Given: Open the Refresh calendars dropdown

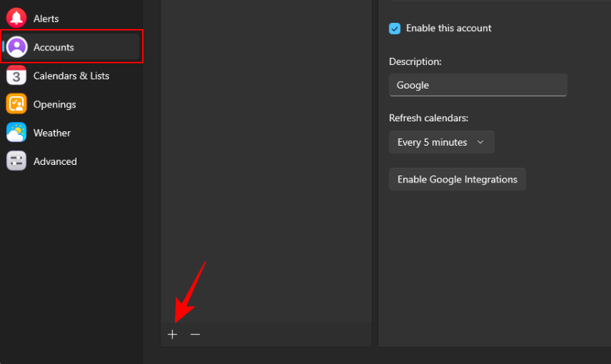Looking at the screenshot, I should [x=441, y=142].
